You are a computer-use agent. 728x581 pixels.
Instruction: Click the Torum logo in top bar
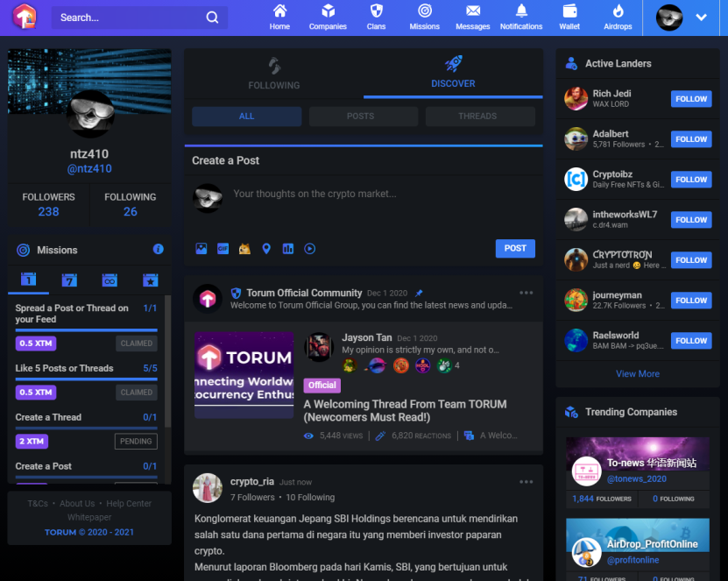[25, 17]
